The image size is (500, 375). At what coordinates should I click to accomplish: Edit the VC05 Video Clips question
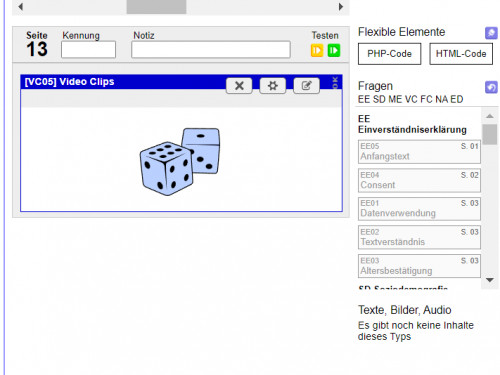coord(306,86)
